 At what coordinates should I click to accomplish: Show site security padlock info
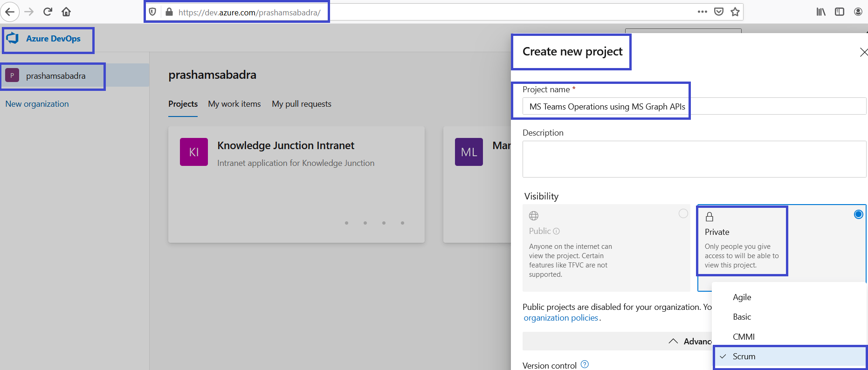tap(169, 12)
